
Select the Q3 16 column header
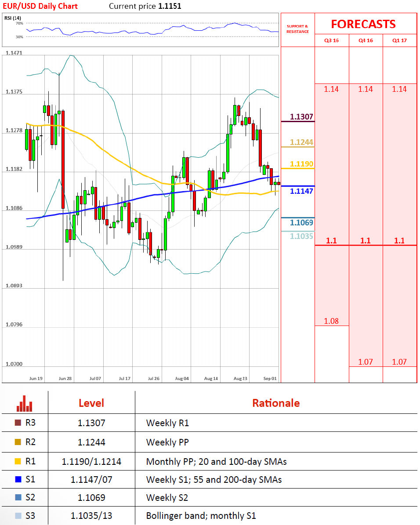tap(332, 40)
